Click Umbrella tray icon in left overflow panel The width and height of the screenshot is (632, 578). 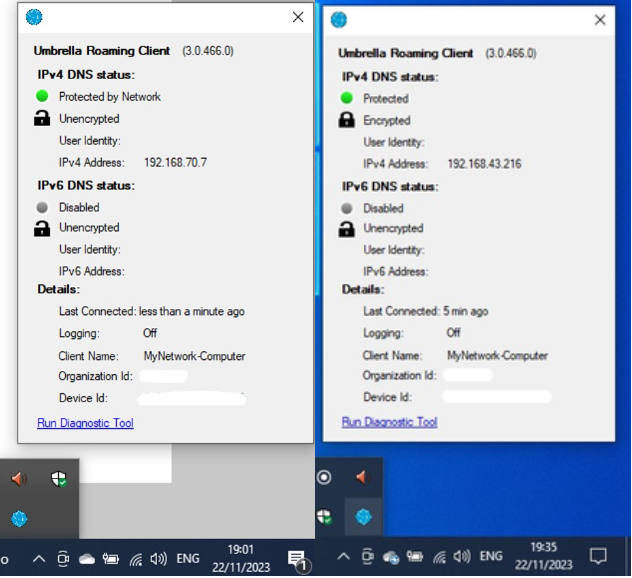[x=19, y=519]
